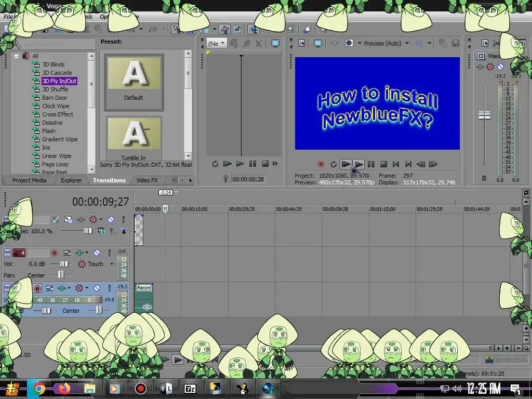Image resolution: width=532 pixels, height=399 pixels.
Task: Select the Cross Effect transition
Action: (58, 114)
